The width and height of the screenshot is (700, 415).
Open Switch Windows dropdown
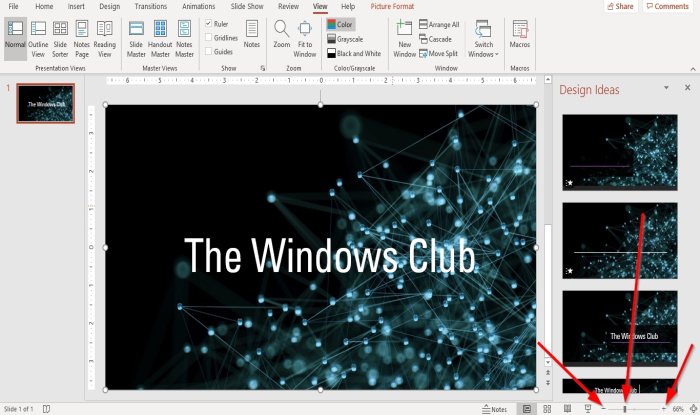pos(483,39)
